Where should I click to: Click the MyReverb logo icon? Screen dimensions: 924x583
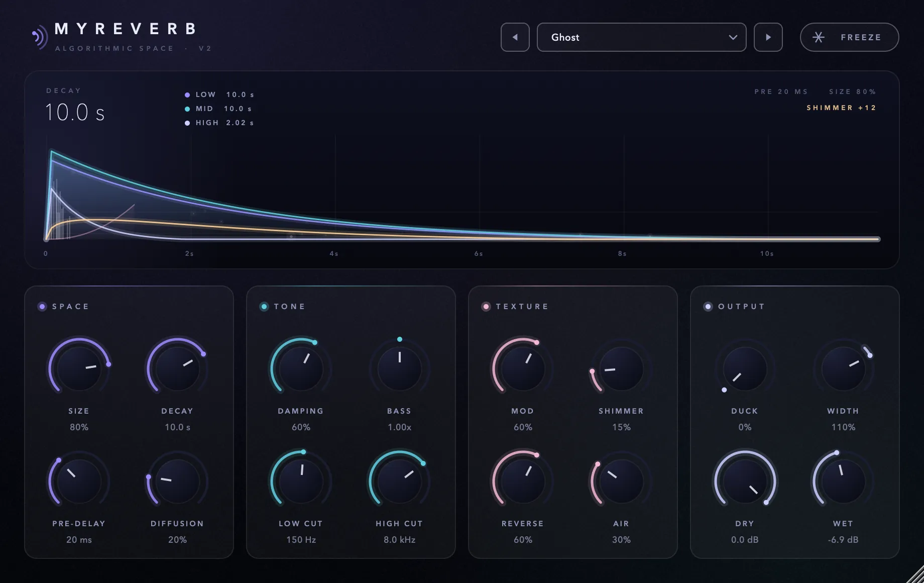tap(39, 37)
